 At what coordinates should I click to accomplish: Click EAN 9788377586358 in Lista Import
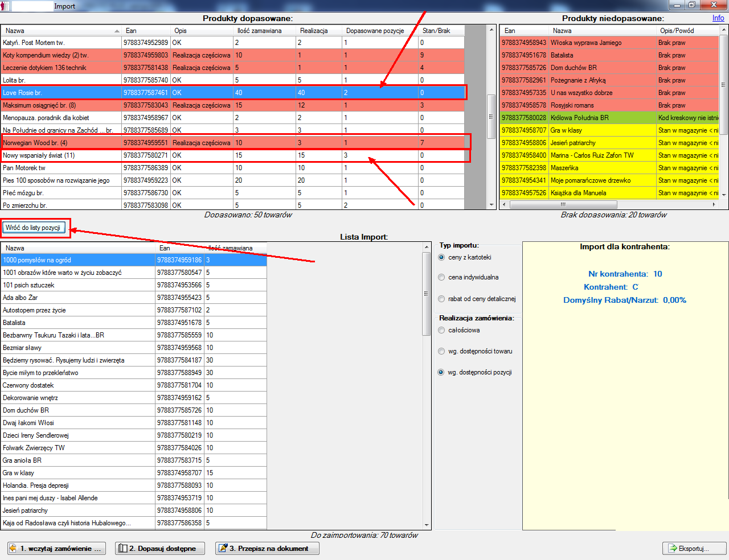tap(179, 523)
